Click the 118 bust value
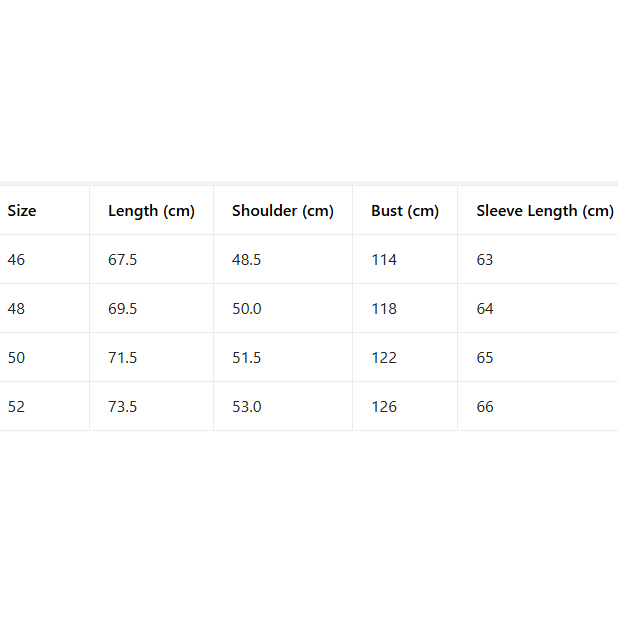 [384, 309]
